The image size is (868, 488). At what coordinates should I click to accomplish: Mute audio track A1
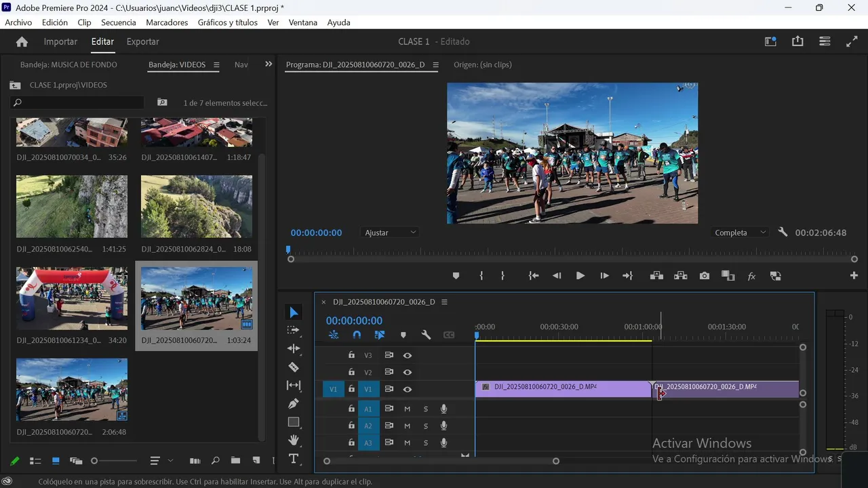[x=408, y=409]
